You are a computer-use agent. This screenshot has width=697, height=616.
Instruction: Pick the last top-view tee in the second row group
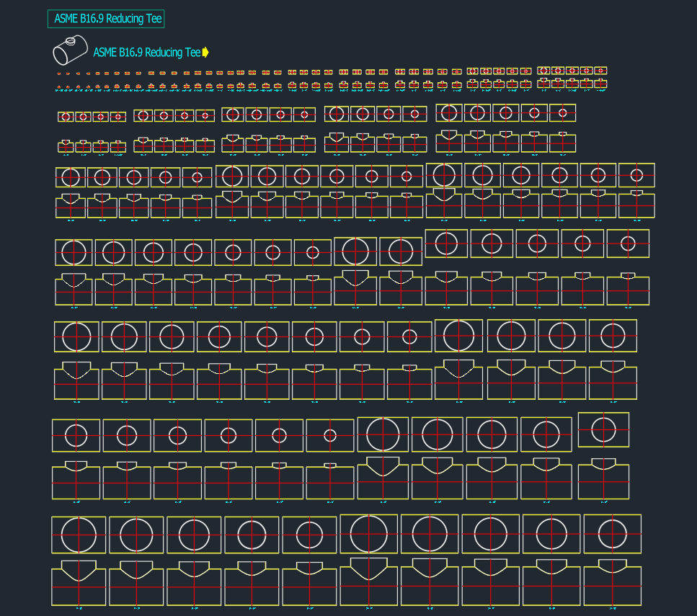(x=562, y=112)
